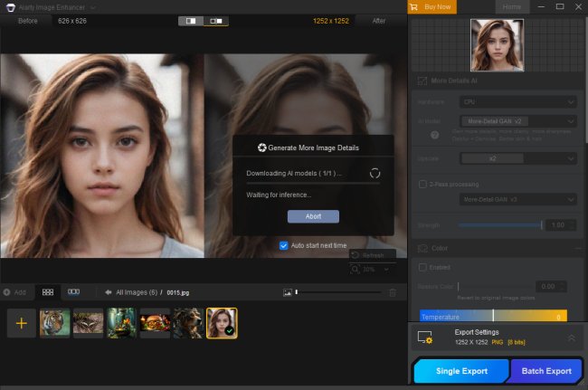588x390 pixels.
Task: Click the Batch Export button
Action: [546, 371]
